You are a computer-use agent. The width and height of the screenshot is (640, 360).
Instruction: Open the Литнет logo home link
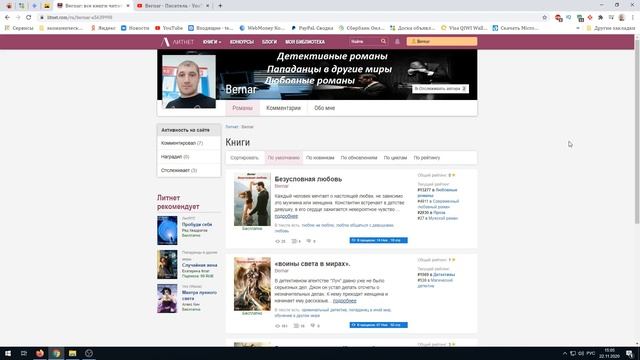[x=178, y=42]
